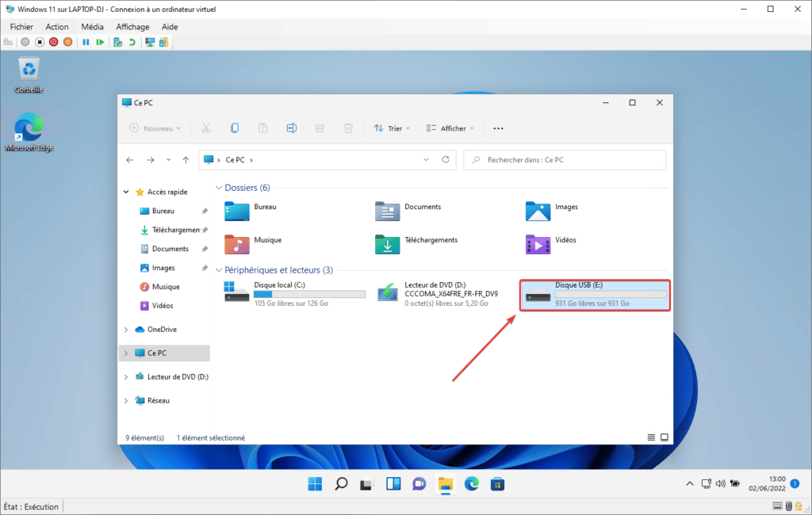This screenshot has width=812, height=515.
Task: Expand the OneDrive tree node
Action: [126, 330]
